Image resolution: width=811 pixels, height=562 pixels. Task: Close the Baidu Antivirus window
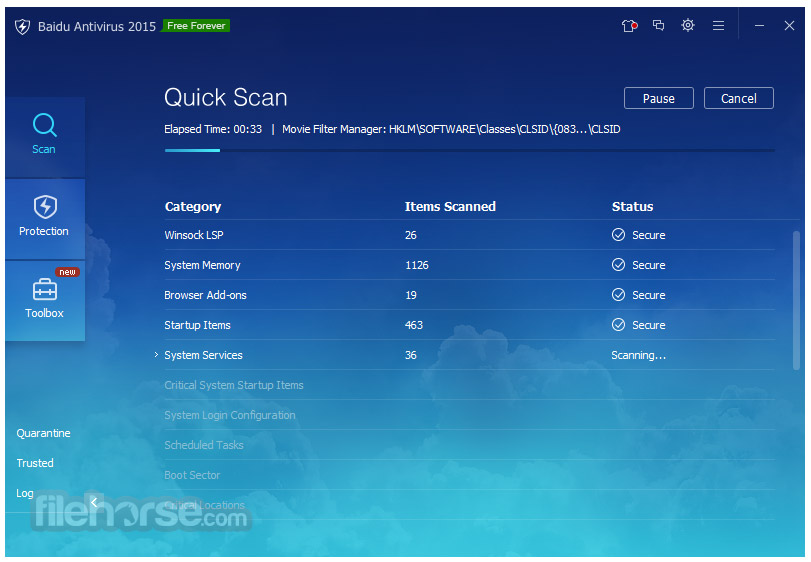pos(789,25)
